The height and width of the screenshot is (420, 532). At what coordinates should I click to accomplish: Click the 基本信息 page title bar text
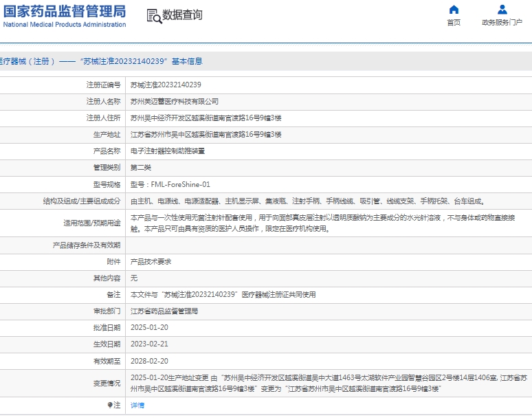point(187,61)
